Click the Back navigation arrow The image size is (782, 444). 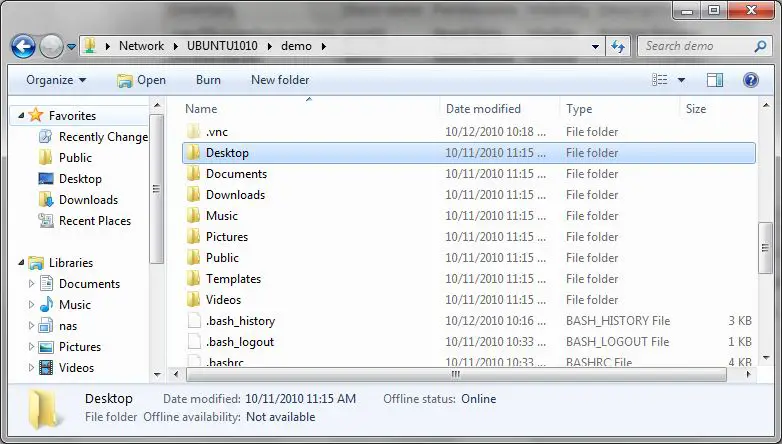(23, 46)
